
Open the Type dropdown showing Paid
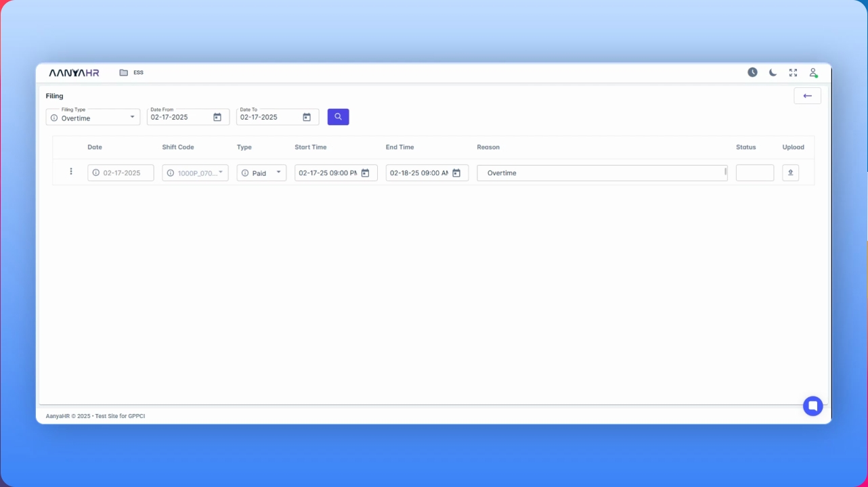261,172
